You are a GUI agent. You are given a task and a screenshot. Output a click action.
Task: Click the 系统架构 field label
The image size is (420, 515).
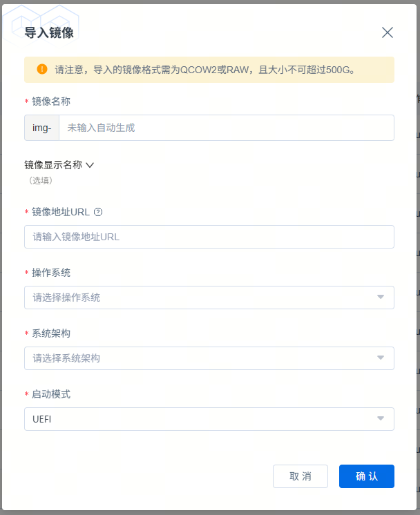(x=51, y=333)
